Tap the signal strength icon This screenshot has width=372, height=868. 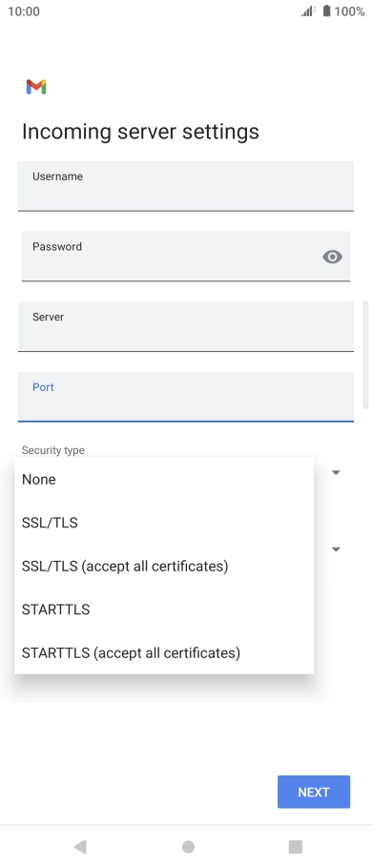pyautogui.click(x=308, y=11)
